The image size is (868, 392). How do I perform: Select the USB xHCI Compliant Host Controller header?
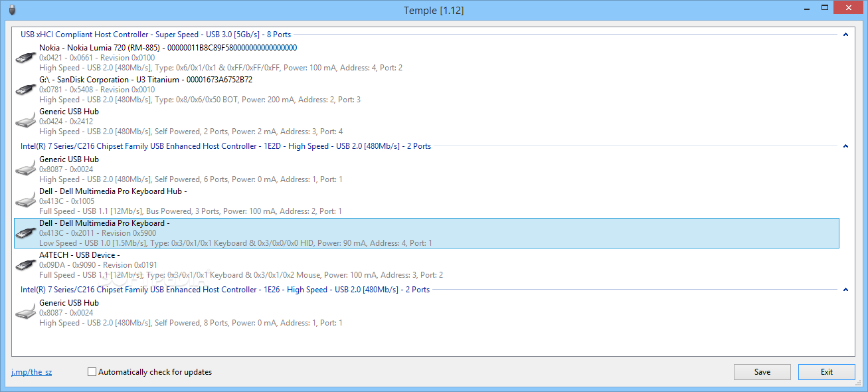[155, 34]
